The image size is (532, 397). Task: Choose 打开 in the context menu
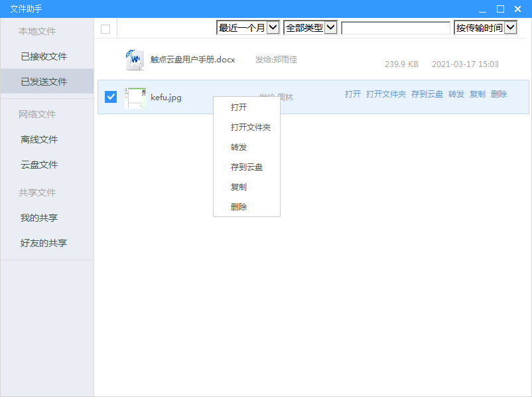tap(239, 108)
